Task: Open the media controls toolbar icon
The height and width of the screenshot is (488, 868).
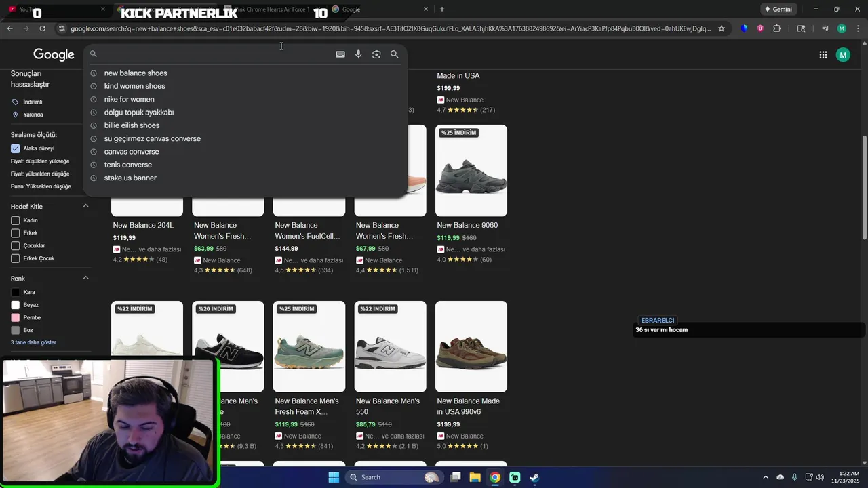Action: pos(825,28)
